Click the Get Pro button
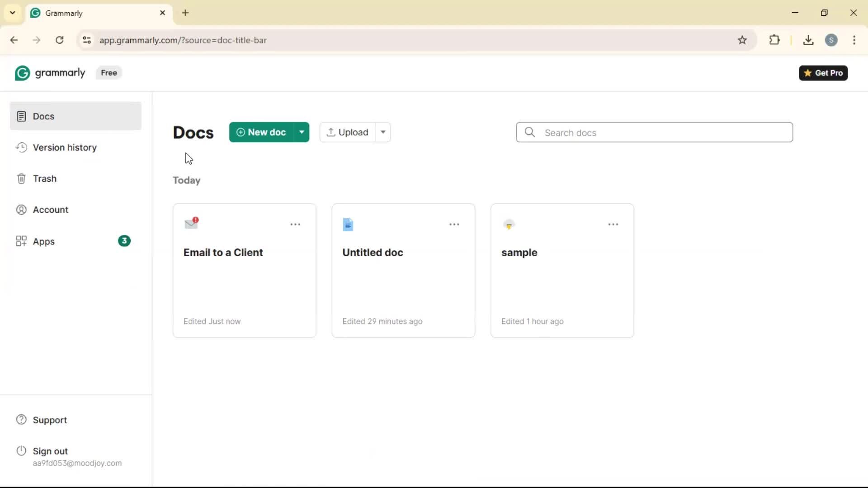868x488 pixels. coord(823,73)
